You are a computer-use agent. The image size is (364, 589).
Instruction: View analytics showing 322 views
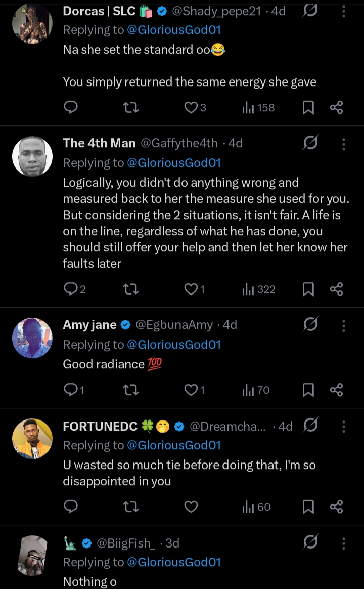(x=259, y=289)
